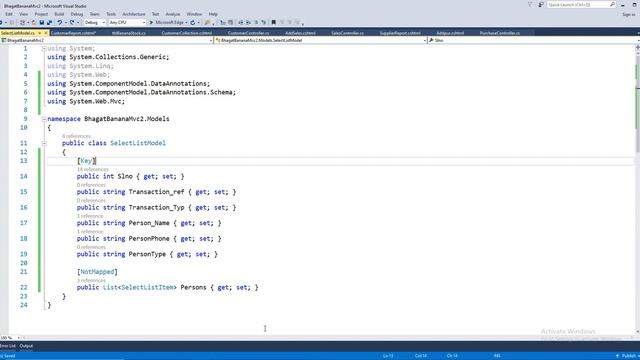Open the Output panel tab
Screen dimensions: 640x360
click(26, 346)
